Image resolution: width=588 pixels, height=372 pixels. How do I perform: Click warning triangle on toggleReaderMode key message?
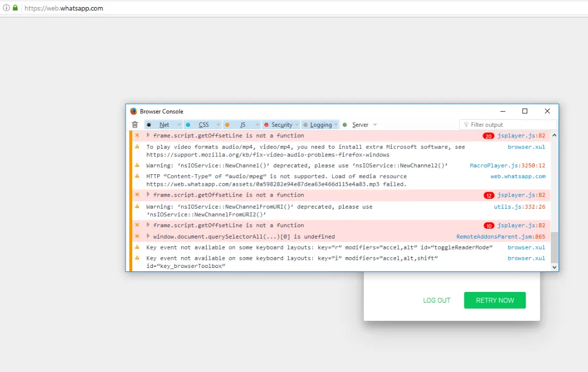pyautogui.click(x=137, y=247)
